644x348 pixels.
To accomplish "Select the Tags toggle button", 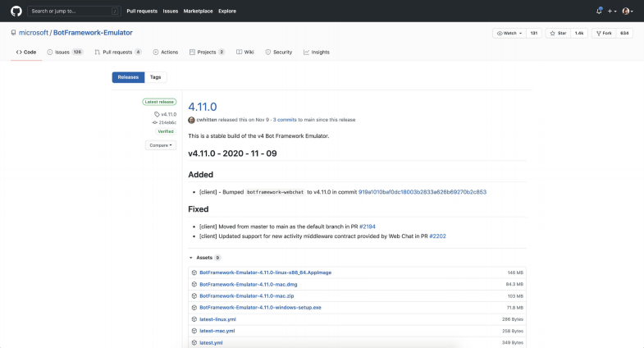I will coord(155,77).
